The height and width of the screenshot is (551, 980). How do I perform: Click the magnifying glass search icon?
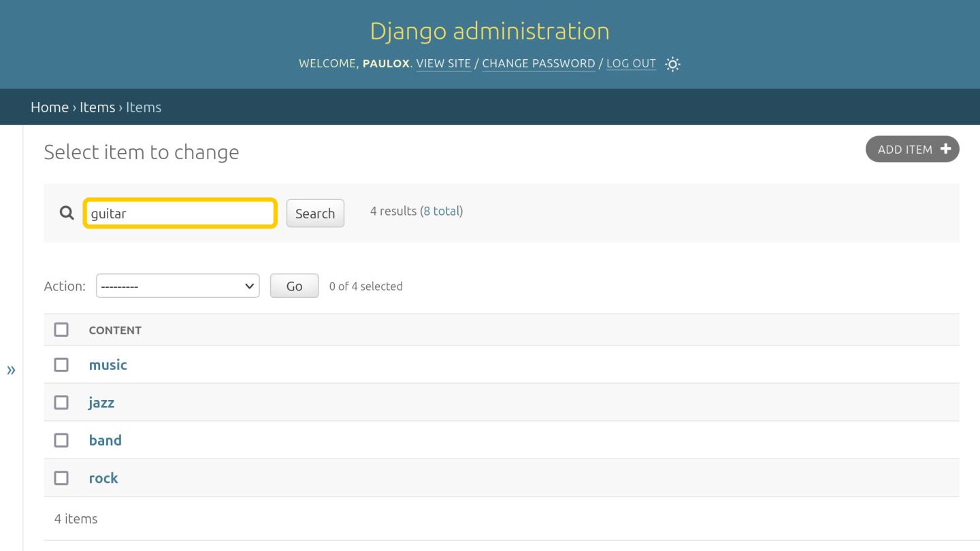(66, 213)
